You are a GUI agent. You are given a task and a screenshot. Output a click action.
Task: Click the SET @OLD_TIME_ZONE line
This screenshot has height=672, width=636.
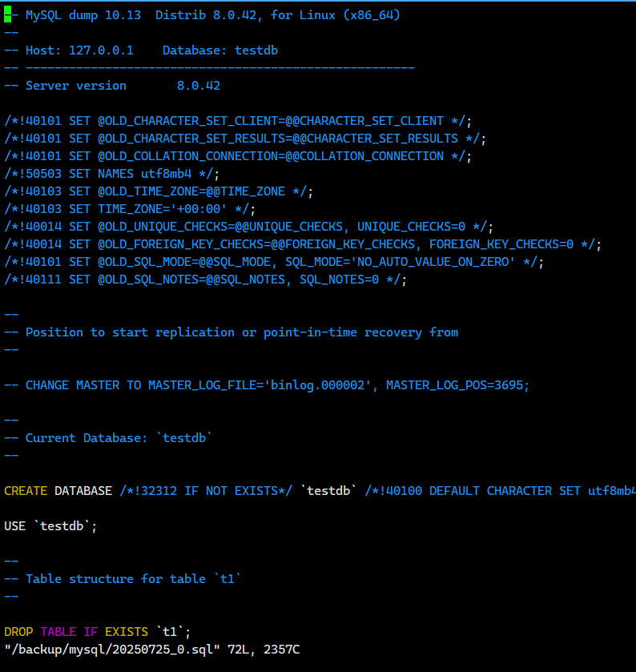pyautogui.click(x=158, y=191)
